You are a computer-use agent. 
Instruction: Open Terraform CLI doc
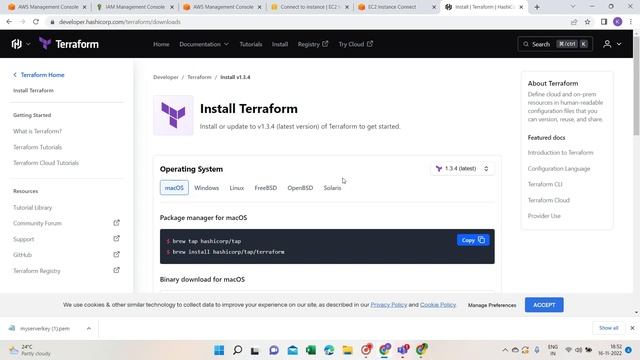click(x=545, y=184)
